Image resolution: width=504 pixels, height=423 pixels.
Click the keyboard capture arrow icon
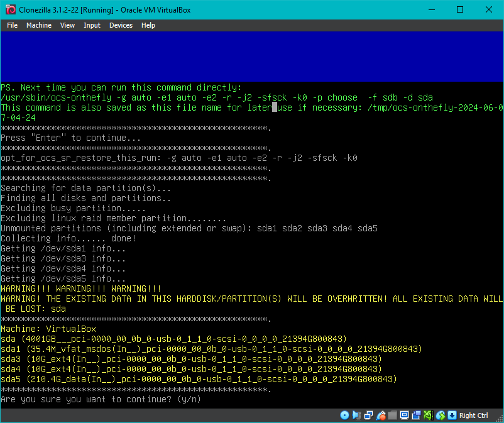(x=451, y=415)
